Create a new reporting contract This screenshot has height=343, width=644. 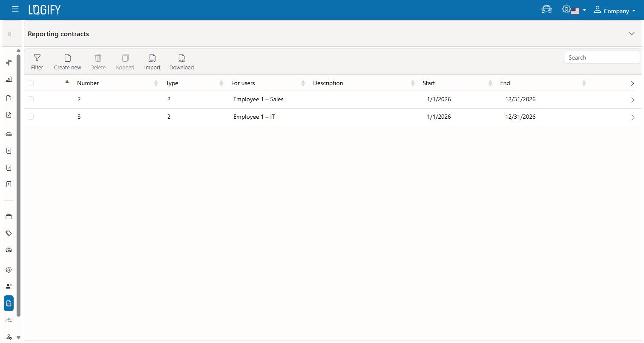[67, 62]
